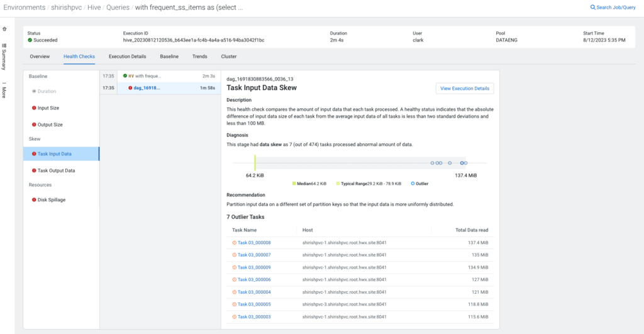Click the red error icon beside Input Size

(34, 108)
